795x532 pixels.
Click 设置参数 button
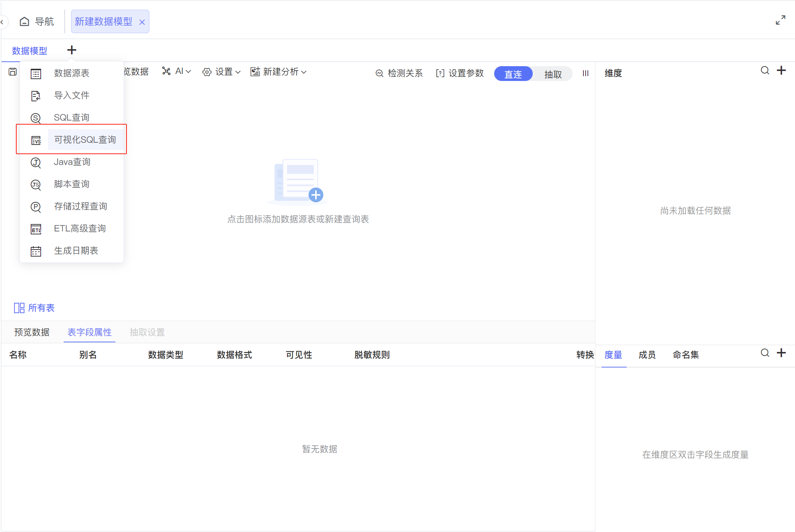tap(460, 73)
